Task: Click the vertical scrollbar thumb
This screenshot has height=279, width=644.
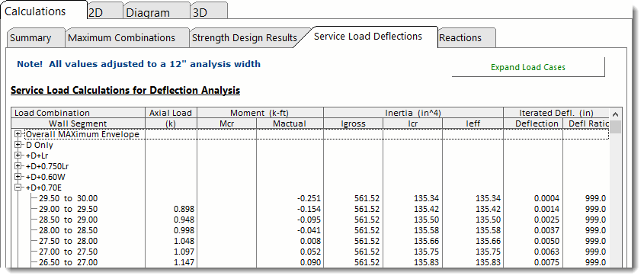Action: pyautogui.click(x=615, y=127)
